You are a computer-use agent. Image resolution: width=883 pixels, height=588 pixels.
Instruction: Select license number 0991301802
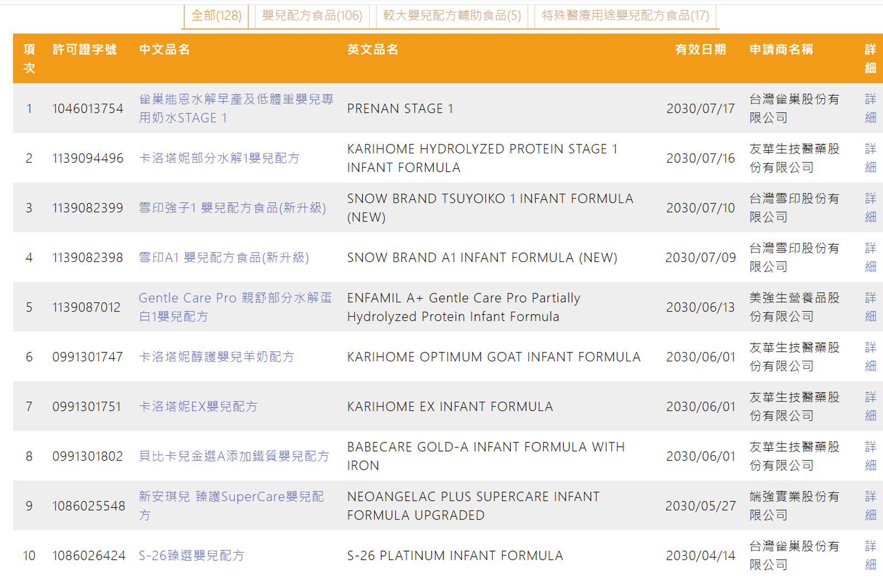tap(88, 456)
